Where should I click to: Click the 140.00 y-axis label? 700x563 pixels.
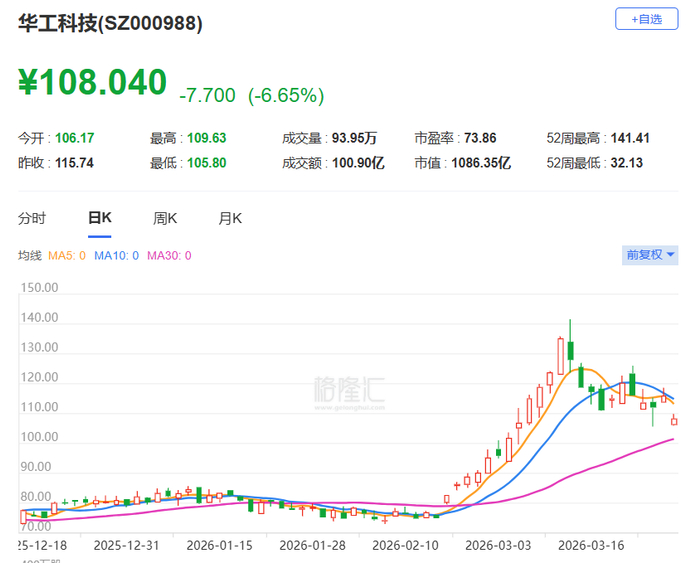tap(39, 318)
